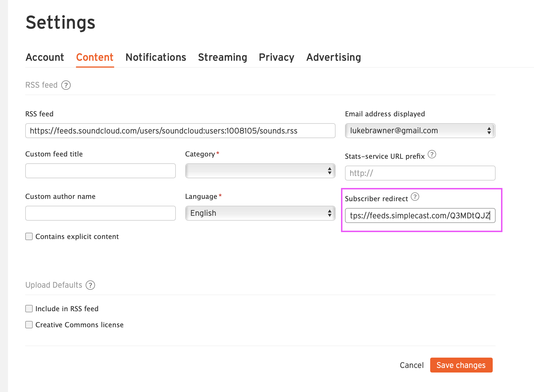Go to the Notifications tab

tap(156, 57)
